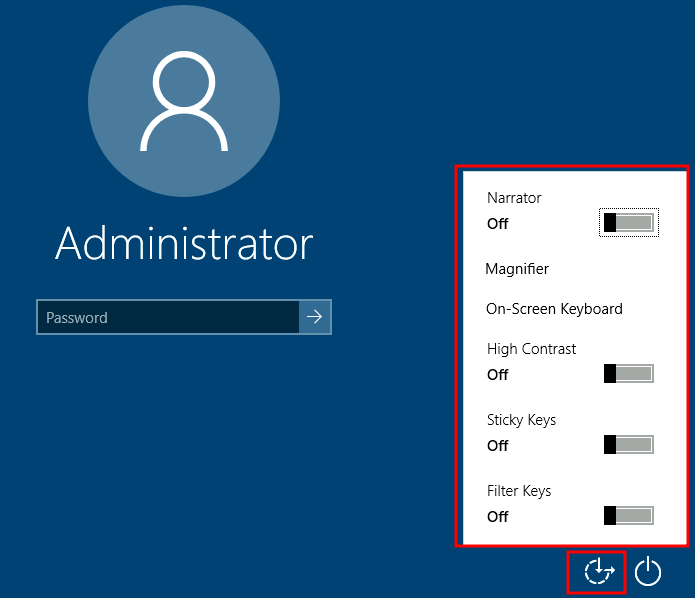Toggle the Narrator switch
This screenshot has width=695, height=598.
pyautogui.click(x=628, y=222)
